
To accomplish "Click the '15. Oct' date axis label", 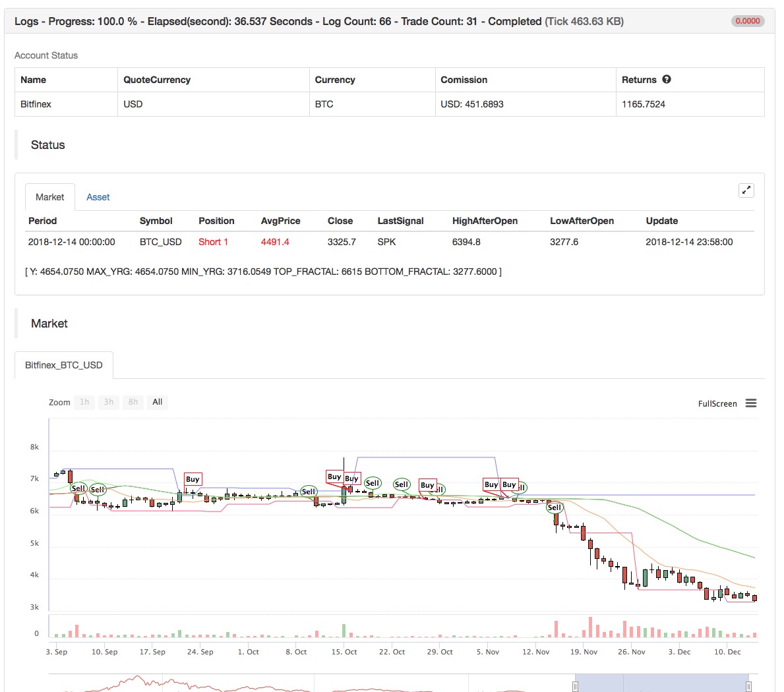I will (x=344, y=652).
